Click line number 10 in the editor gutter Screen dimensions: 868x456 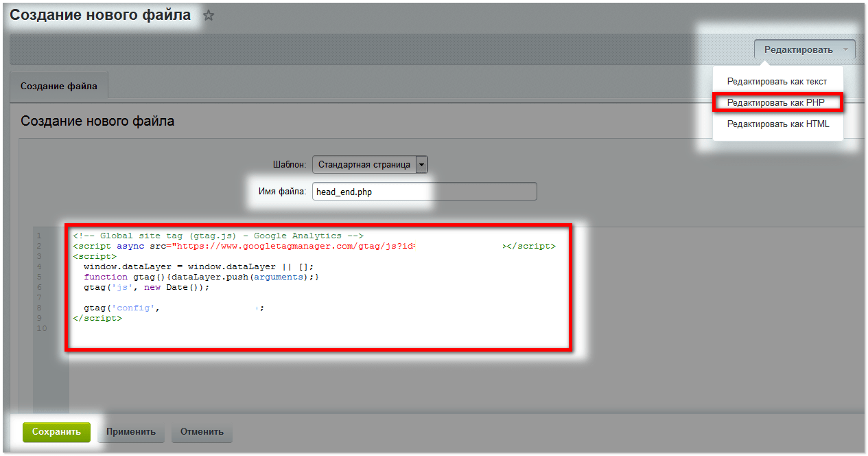pos(42,328)
